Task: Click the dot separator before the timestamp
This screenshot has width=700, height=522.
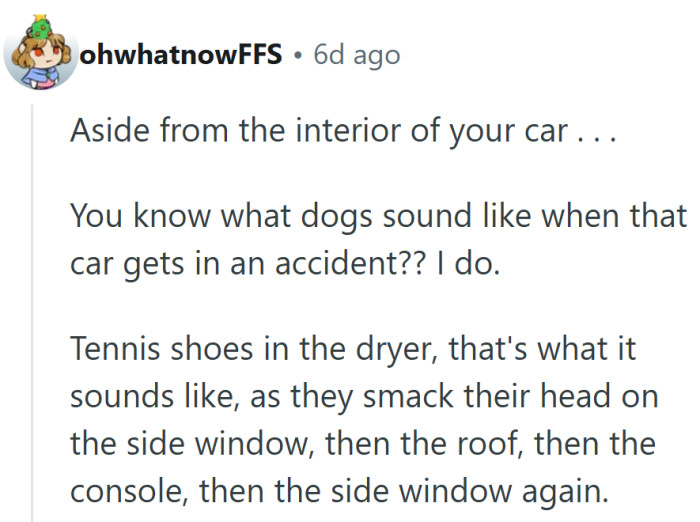Action: tap(298, 56)
